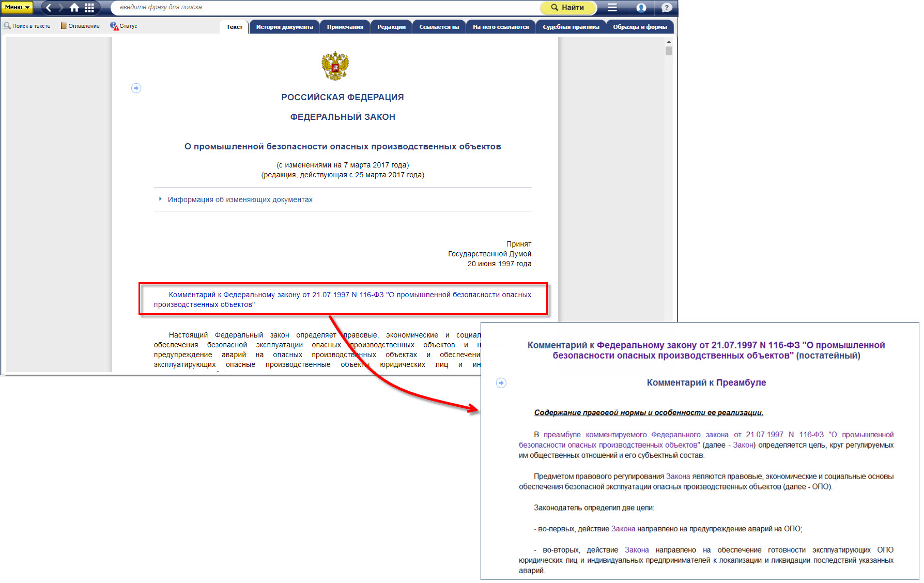Open the yellow Меню dropdown
This screenshot has width=924, height=583.
click(18, 8)
